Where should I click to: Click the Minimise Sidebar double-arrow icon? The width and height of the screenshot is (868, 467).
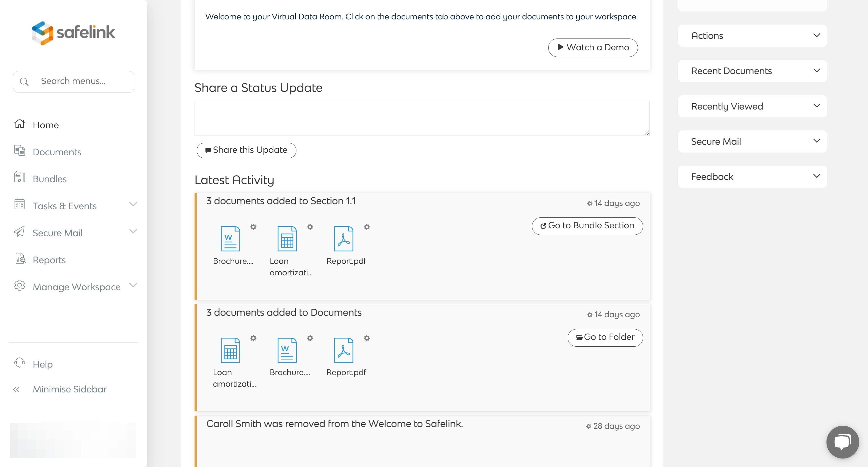pos(16,390)
